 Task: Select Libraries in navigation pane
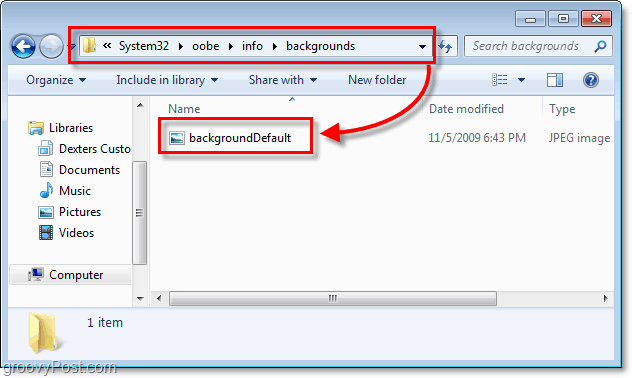click(71, 128)
